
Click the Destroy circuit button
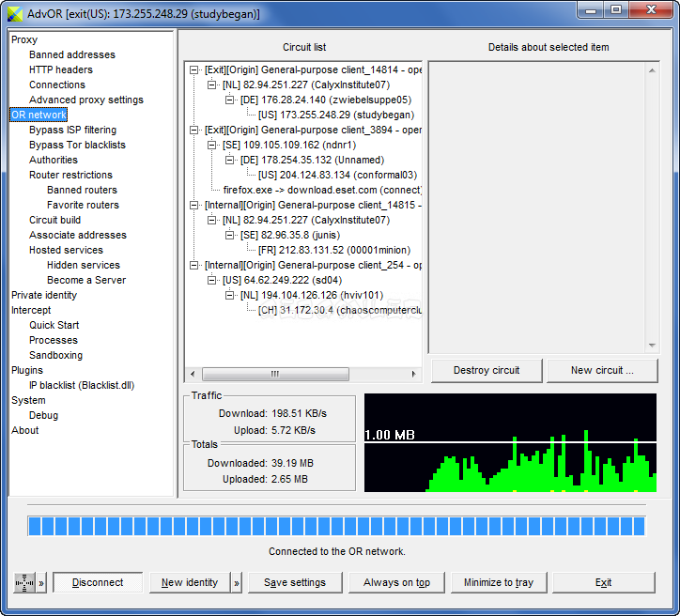pos(487,371)
